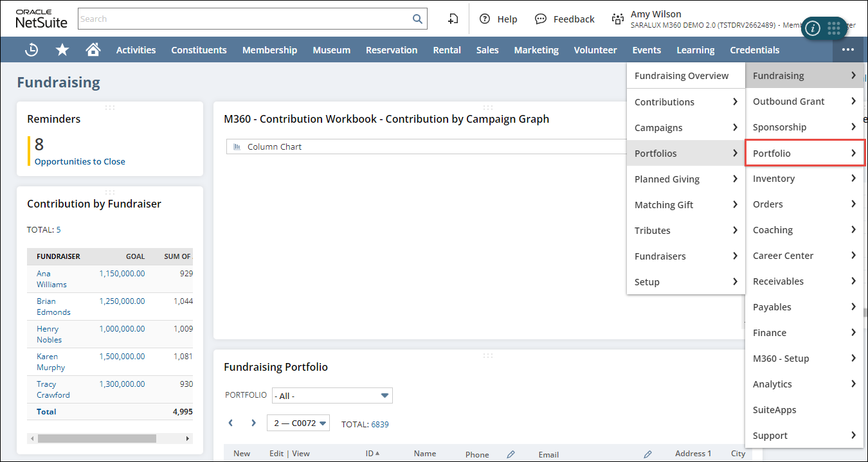Open the Recent Records clock icon
The height and width of the screenshot is (462, 868).
(x=31, y=50)
